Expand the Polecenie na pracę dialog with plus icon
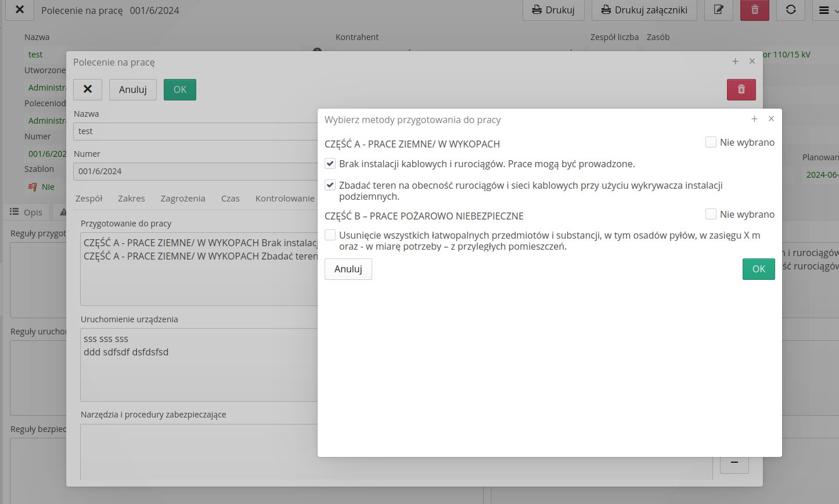Screen dimensions: 839x504 [x=735, y=62]
